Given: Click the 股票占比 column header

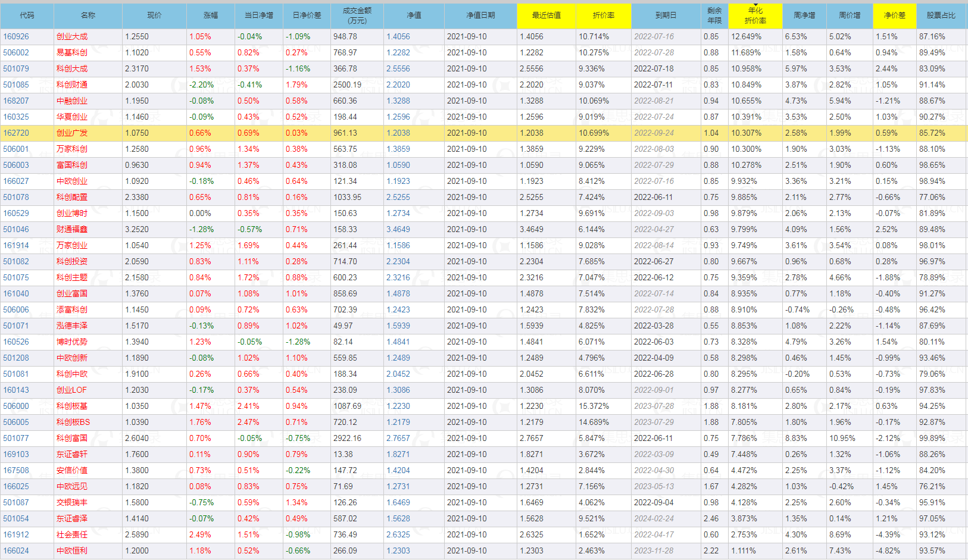Looking at the screenshot, I should click(941, 15).
